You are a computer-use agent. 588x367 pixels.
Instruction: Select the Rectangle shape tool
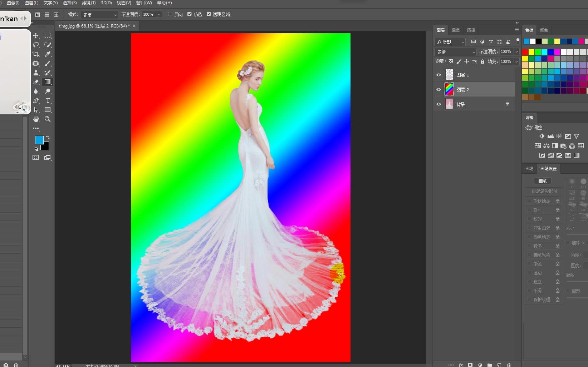pyautogui.click(x=48, y=110)
